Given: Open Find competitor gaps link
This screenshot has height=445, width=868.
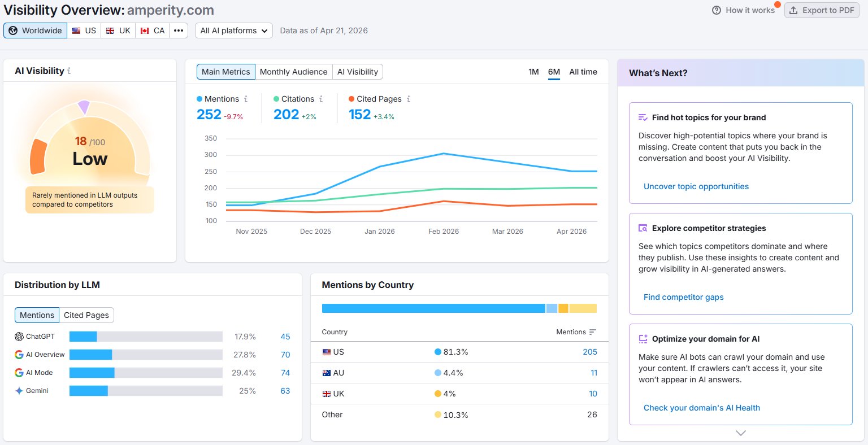Looking at the screenshot, I should tap(684, 297).
